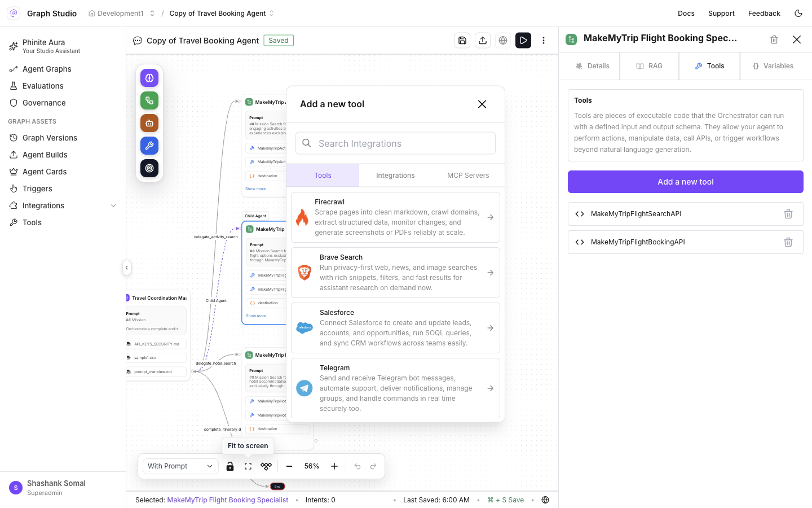
Task: Open the With Prompt dropdown
Action: click(x=180, y=466)
